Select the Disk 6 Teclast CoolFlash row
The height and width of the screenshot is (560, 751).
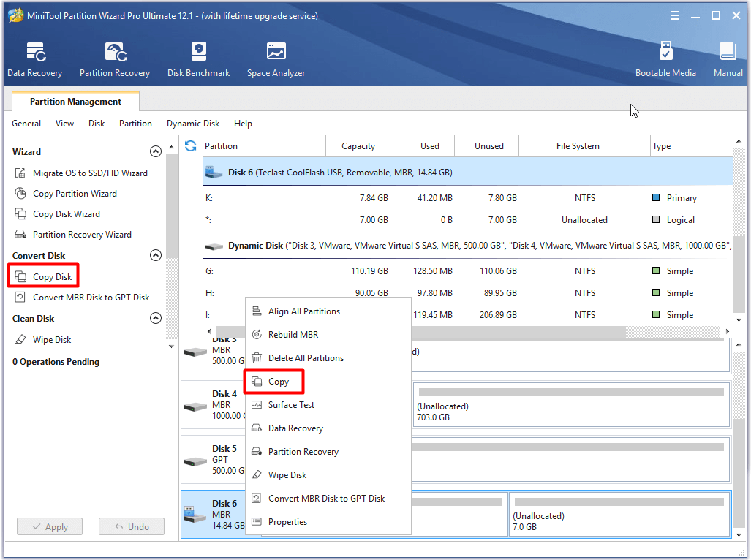click(468, 173)
